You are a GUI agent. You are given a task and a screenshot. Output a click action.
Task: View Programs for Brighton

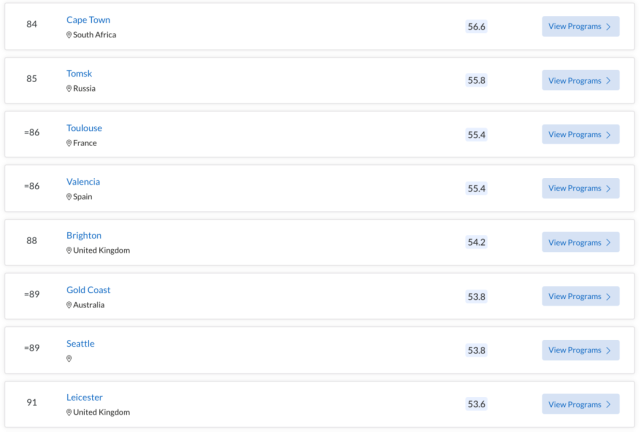(580, 242)
